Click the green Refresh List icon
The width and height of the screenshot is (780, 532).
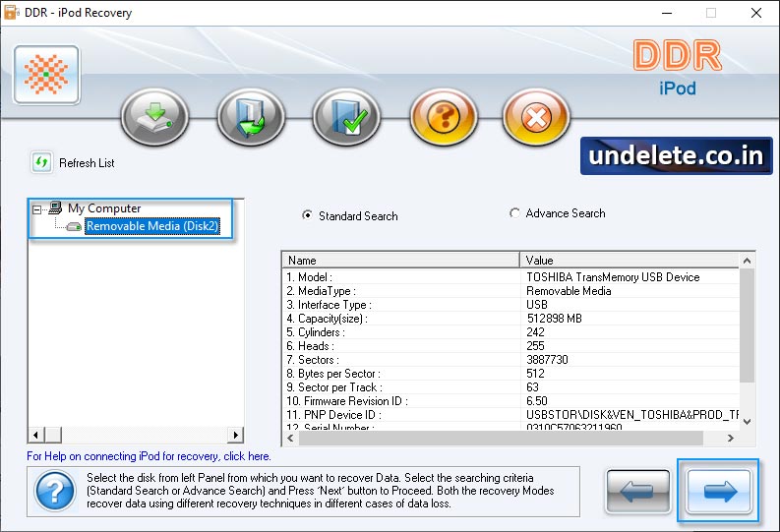point(41,162)
